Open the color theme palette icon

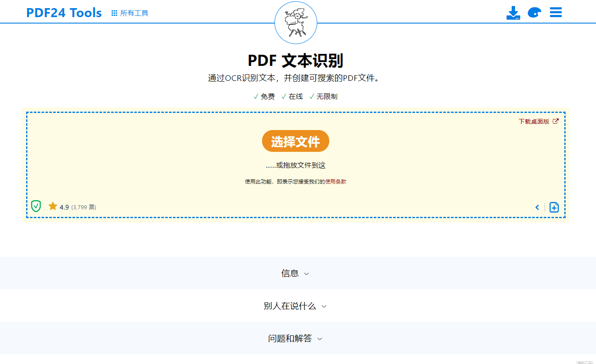[534, 13]
